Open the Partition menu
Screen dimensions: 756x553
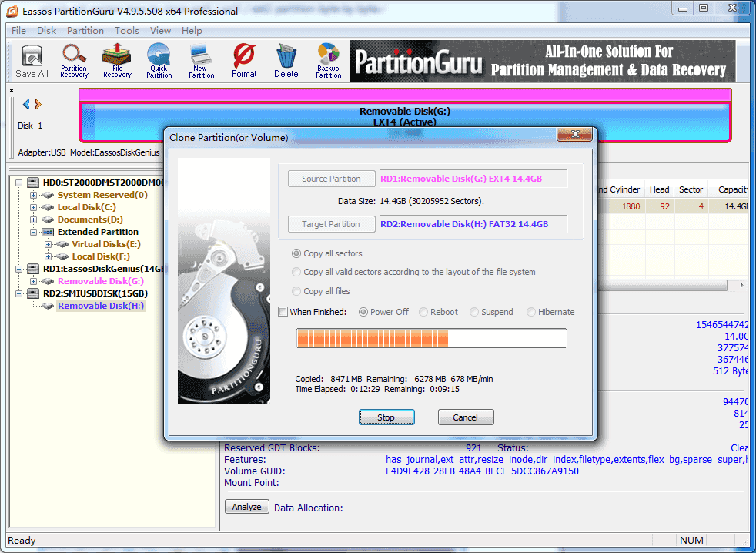[x=85, y=30]
